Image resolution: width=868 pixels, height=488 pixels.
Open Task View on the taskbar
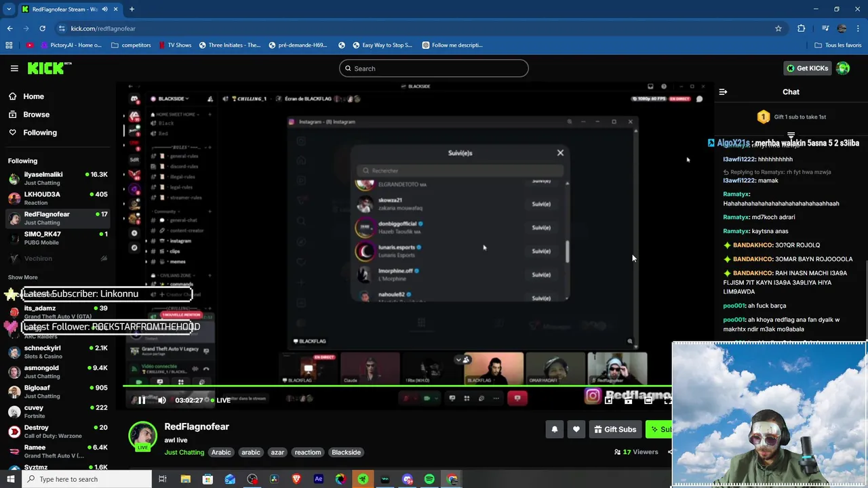point(163,479)
